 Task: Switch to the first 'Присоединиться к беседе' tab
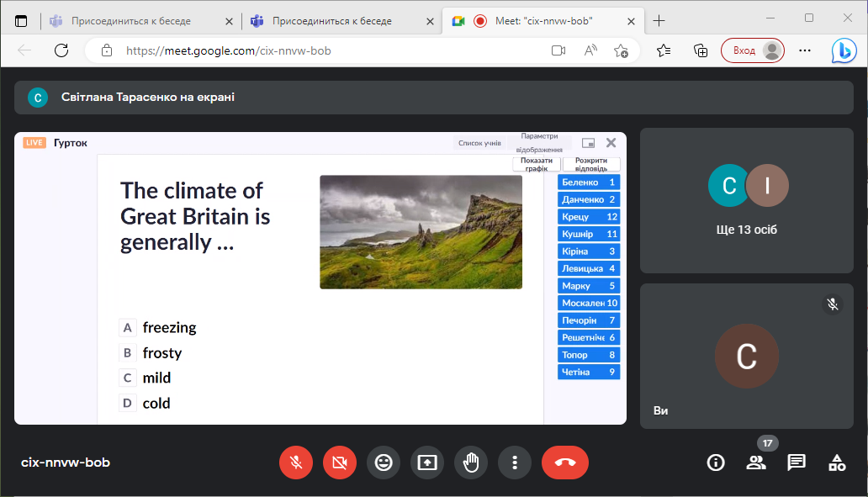click(x=131, y=21)
